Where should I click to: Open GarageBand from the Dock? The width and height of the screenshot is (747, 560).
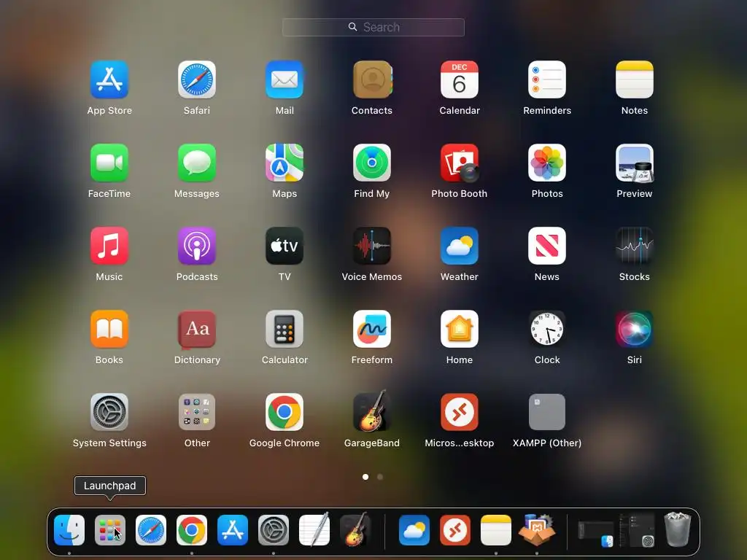pos(355,529)
